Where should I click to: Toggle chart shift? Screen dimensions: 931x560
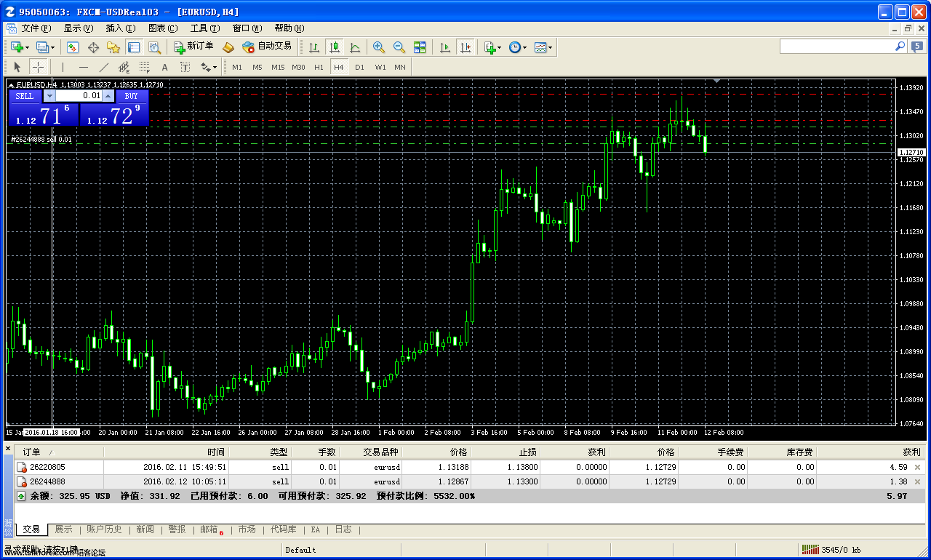tap(465, 47)
